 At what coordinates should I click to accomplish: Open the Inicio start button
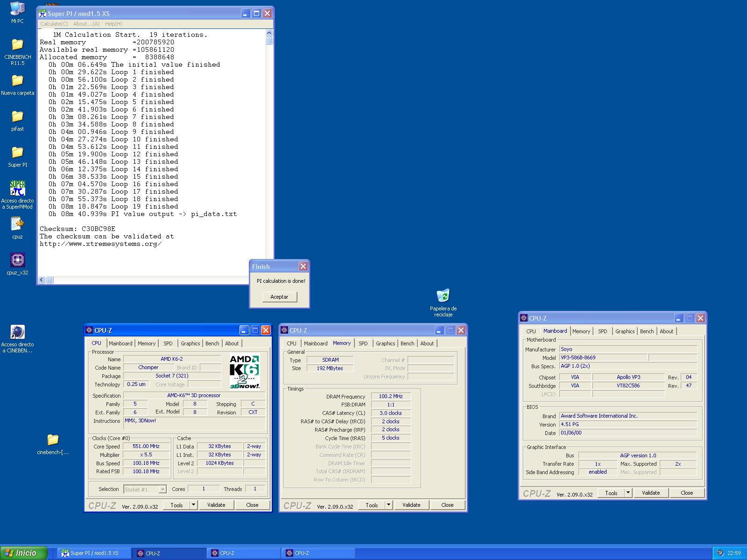23,553
